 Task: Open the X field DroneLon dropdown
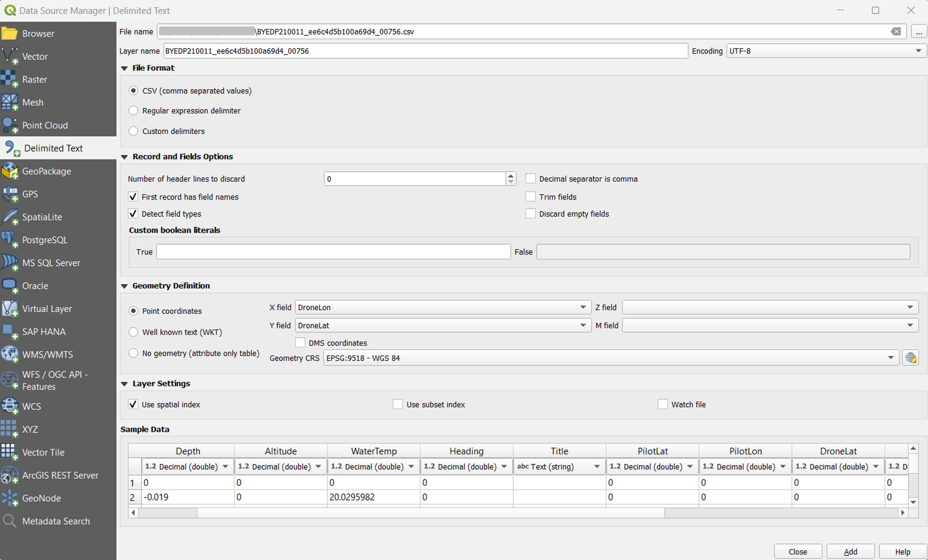coord(443,307)
